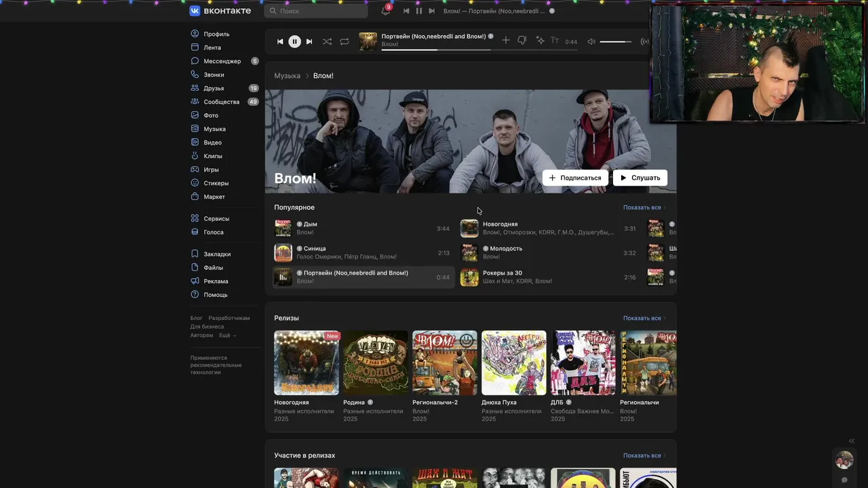Click Музыка in the breadcrumb
The width and height of the screenshot is (868, 488).
point(287,76)
